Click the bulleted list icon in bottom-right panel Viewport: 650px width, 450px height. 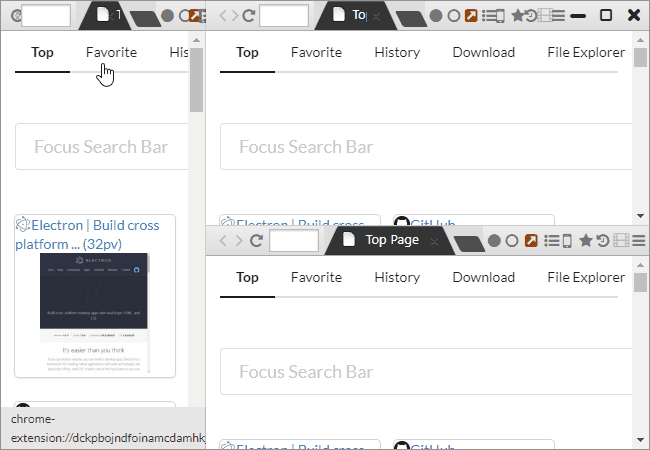pyautogui.click(x=552, y=241)
